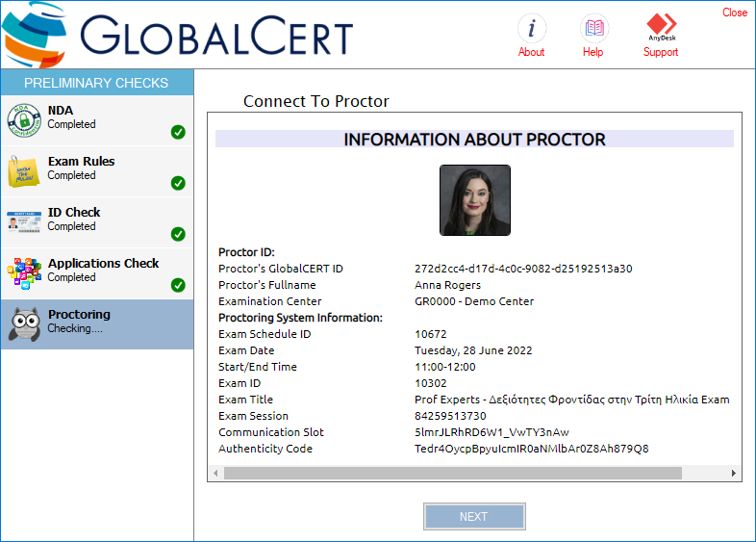Click the Proctoring owl icon

point(23,324)
